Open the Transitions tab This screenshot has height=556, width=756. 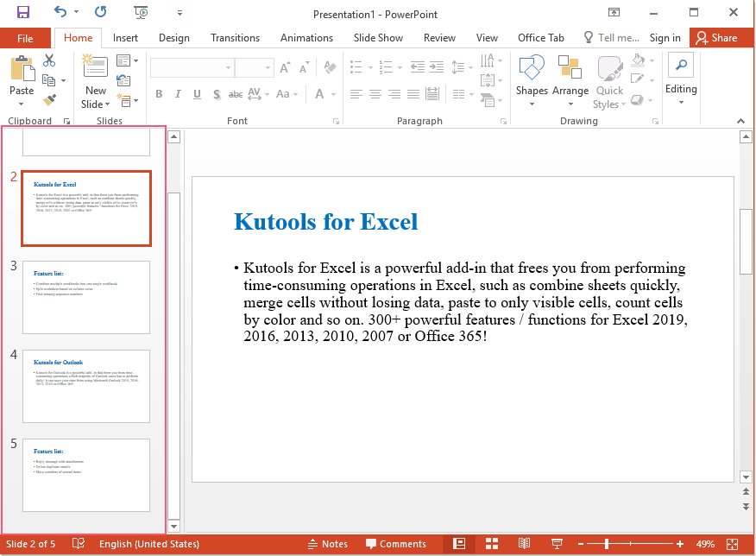(235, 38)
